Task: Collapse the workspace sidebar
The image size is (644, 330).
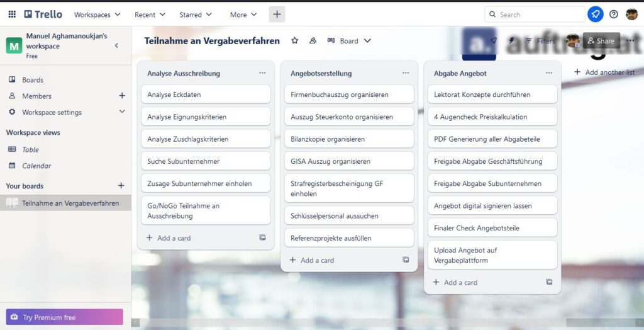Action: tap(116, 46)
